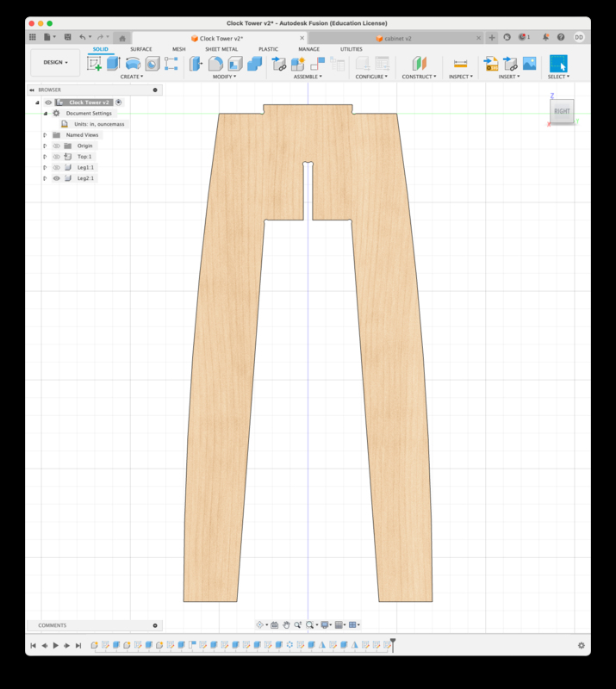The image size is (616, 689).
Task: Open notifications bell icon
Action: [545, 37]
